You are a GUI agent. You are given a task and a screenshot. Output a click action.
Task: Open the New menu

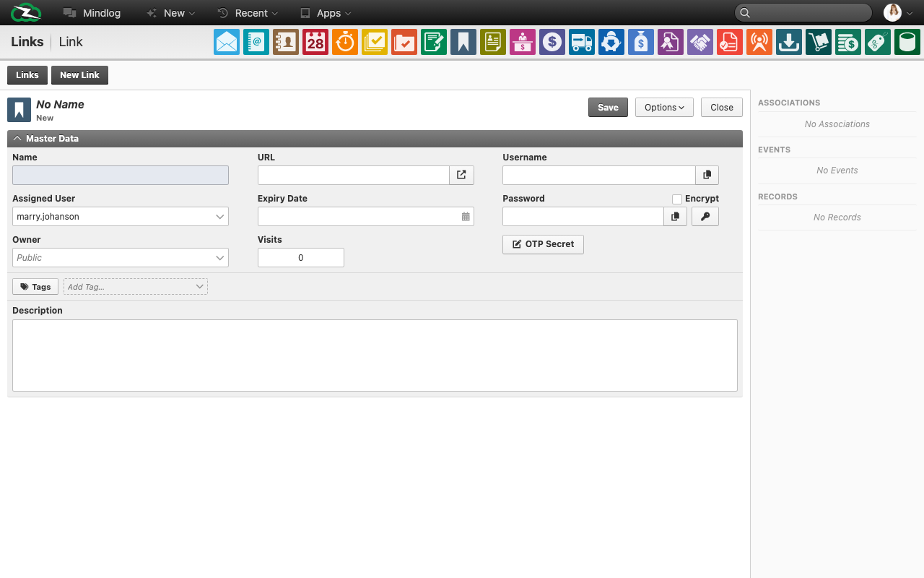point(170,13)
